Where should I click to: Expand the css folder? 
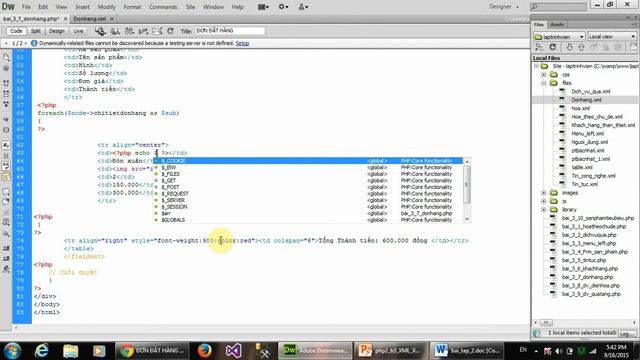click(544, 75)
